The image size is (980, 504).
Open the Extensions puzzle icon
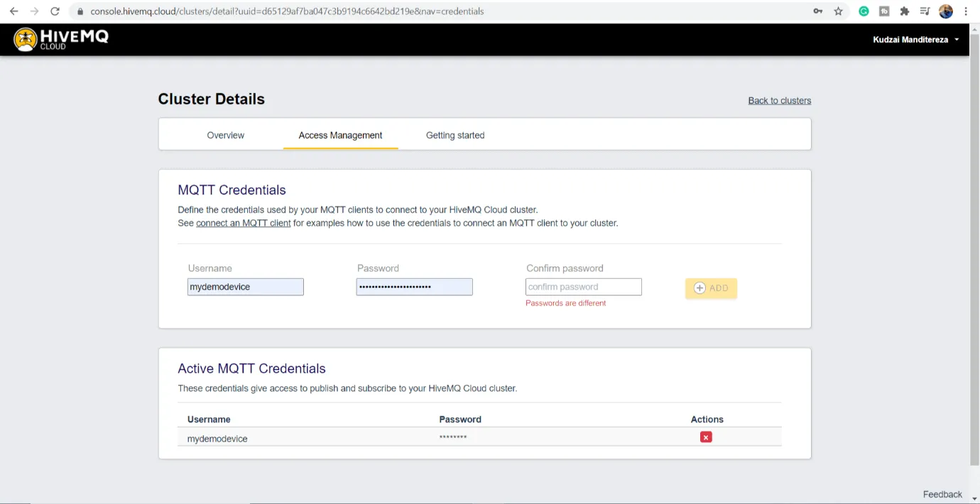[x=904, y=11]
